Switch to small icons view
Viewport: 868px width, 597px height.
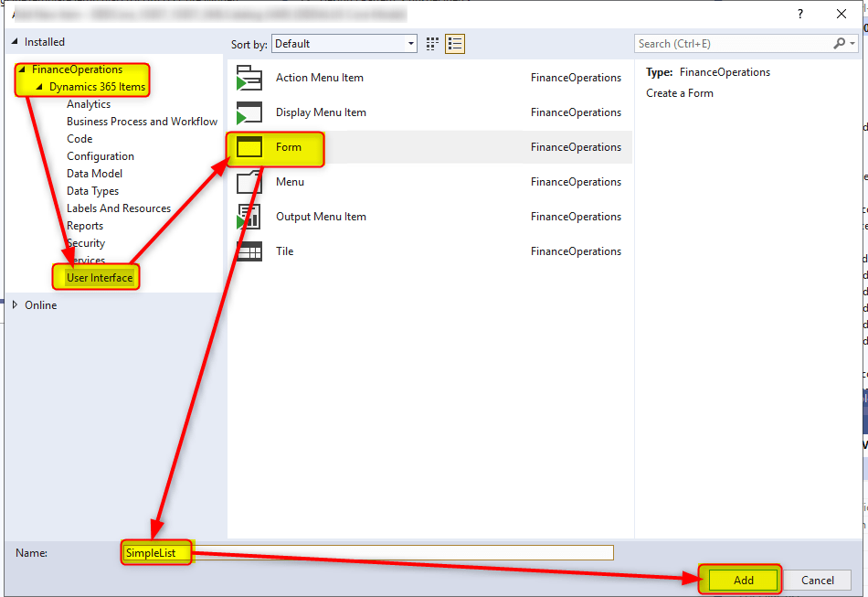[x=433, y=44]
